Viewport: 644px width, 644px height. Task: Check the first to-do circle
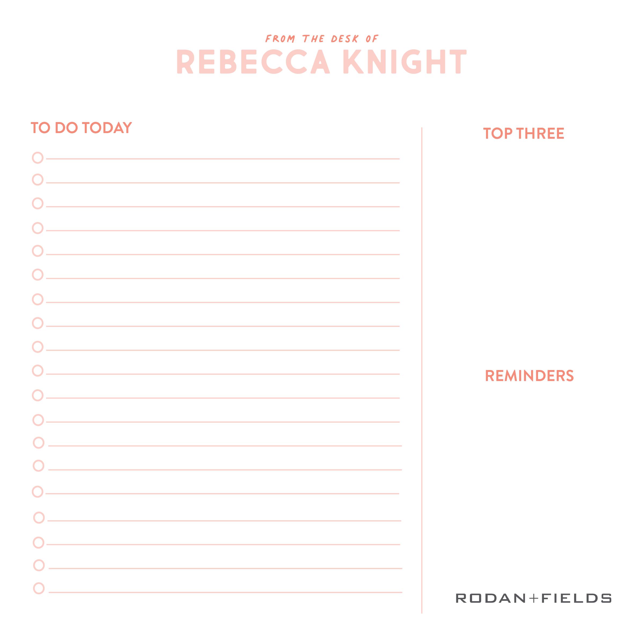coord(38,158)
